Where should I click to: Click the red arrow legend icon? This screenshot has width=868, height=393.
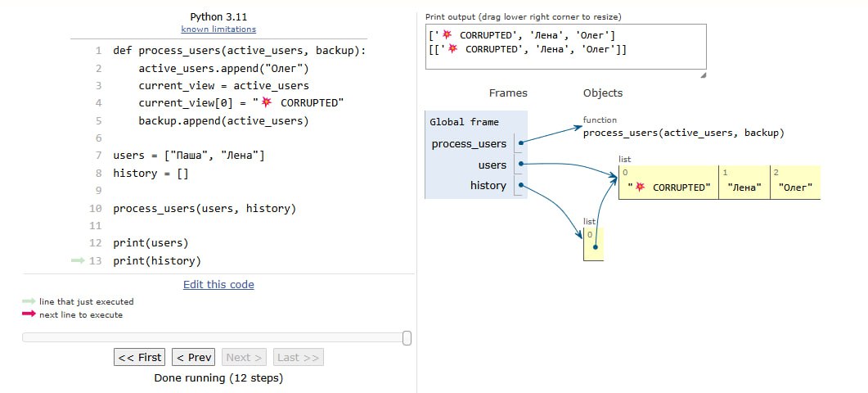(x=29, y=314)
